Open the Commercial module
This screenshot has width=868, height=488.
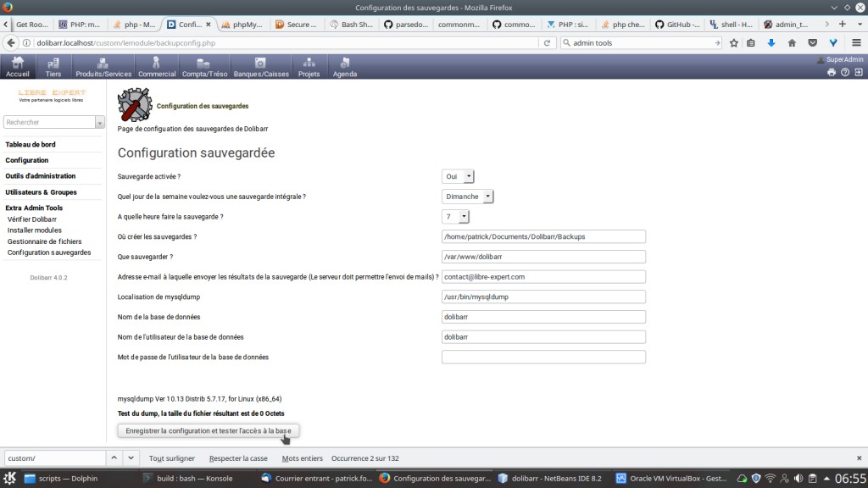pyautogui.click(x=157, y=67)
